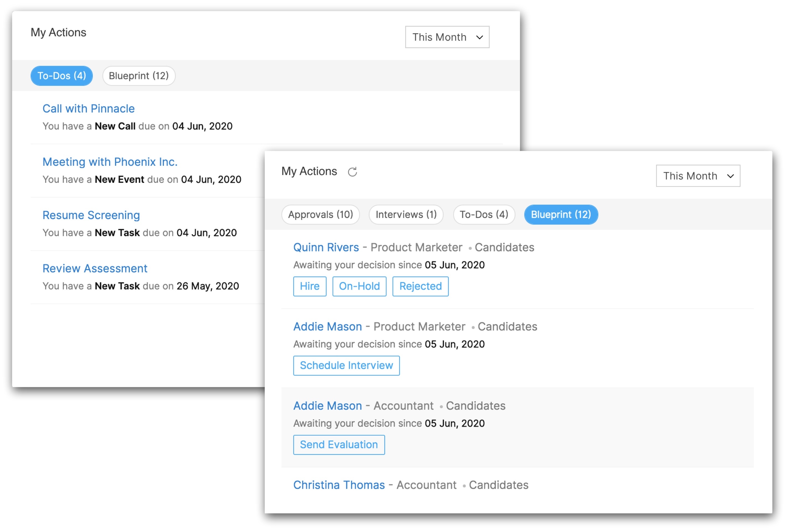
Task: Select the active Blueprint (12) tab in front panel
Action: point(561,215)
